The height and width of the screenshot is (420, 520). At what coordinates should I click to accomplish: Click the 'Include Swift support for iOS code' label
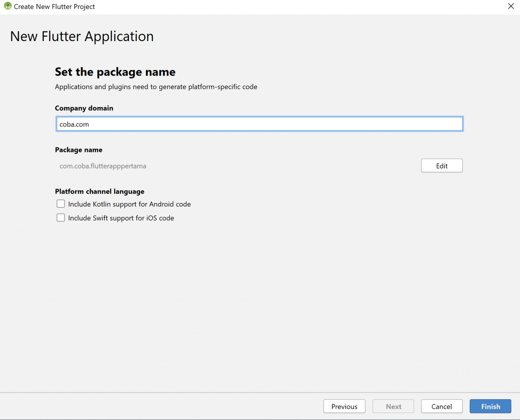pyautogui.click(x=121, y=218)
